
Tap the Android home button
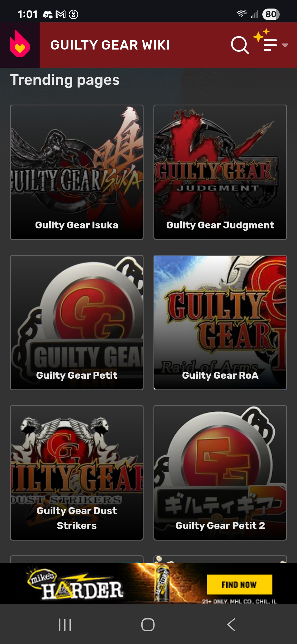(x=148, y=625)
